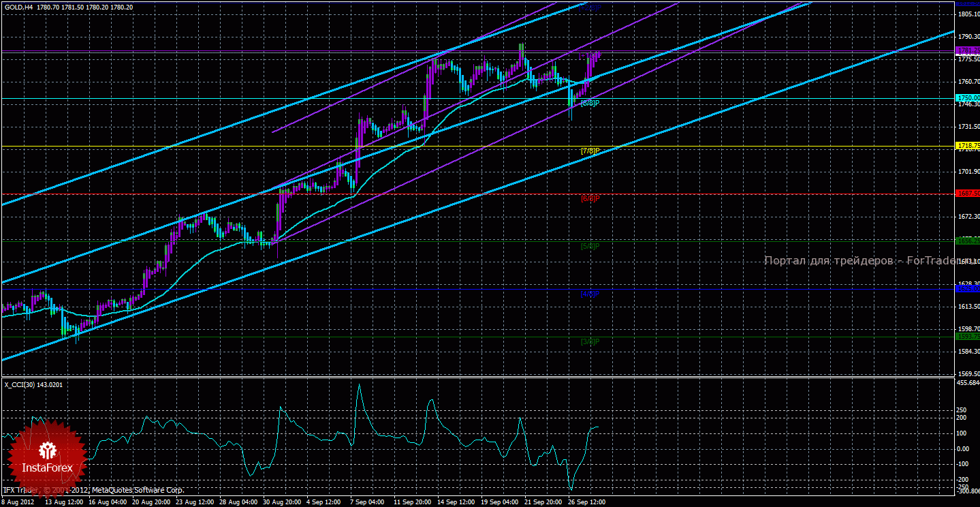
Task: Click the yellow 1718.75 price tag
Action: [968, 146]
